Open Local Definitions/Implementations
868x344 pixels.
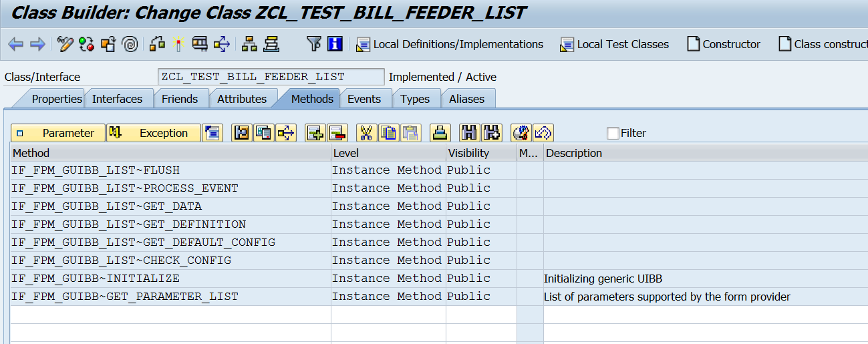(x=450, y=44)
